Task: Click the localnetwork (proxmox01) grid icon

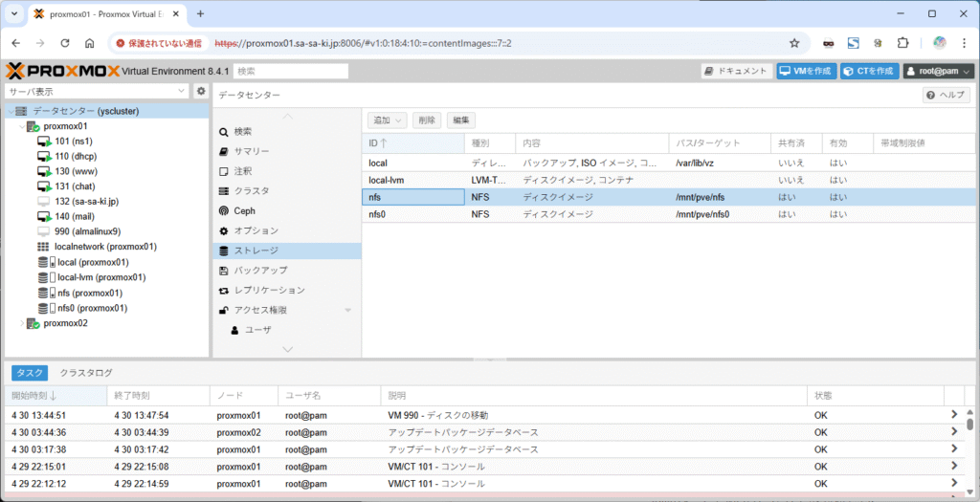Action: click(x=43, y=247)
